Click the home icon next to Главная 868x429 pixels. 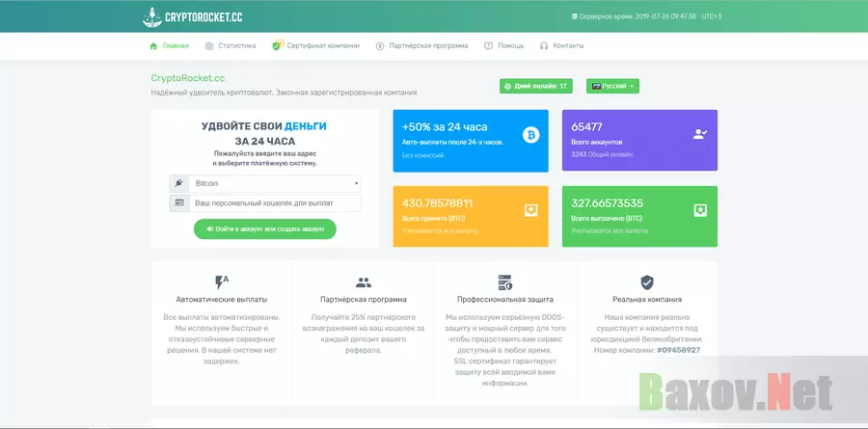[153, 46]
